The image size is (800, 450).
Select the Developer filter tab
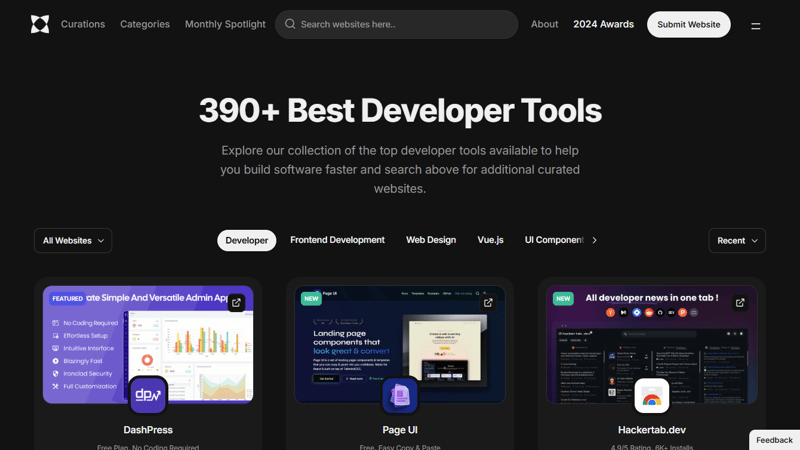[246, 240]
